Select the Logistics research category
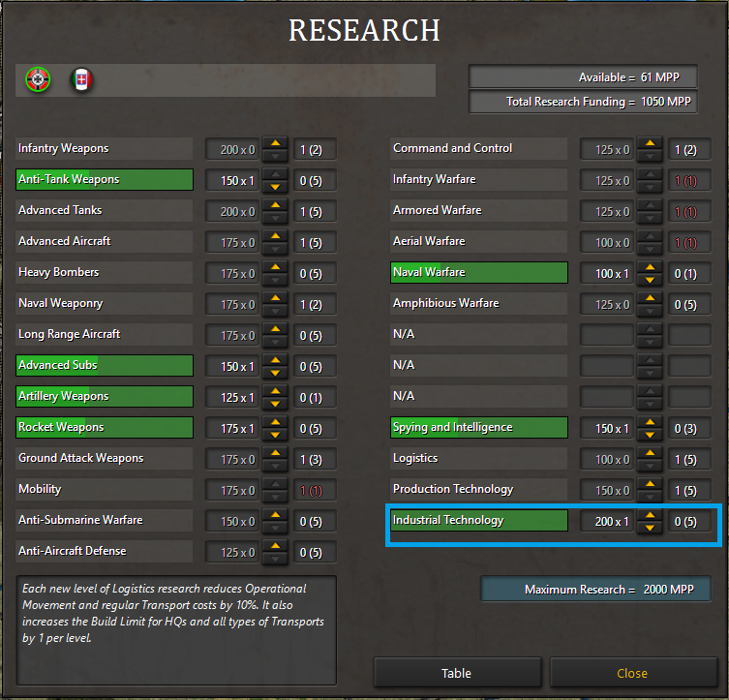Screen dimensions: 729x700 pyautogui.click(x=479, y=458)
